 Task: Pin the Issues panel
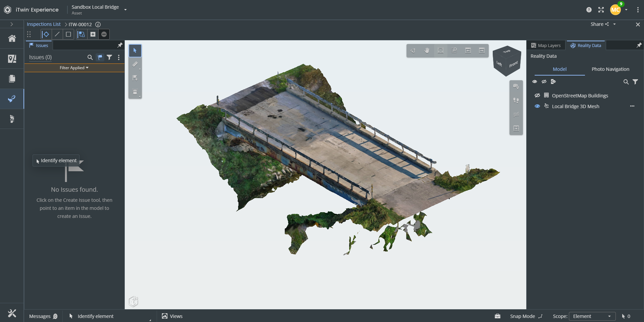[x=120, y=45]
